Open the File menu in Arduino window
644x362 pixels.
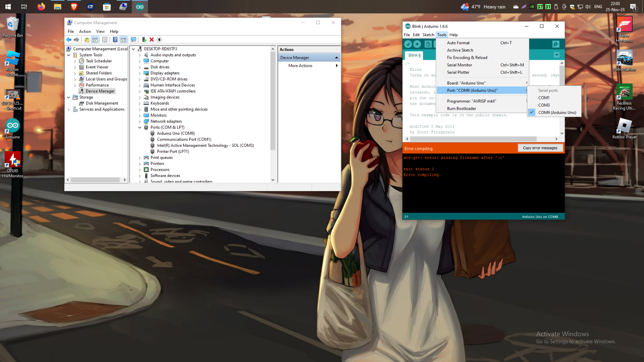(x=407, y=35)
